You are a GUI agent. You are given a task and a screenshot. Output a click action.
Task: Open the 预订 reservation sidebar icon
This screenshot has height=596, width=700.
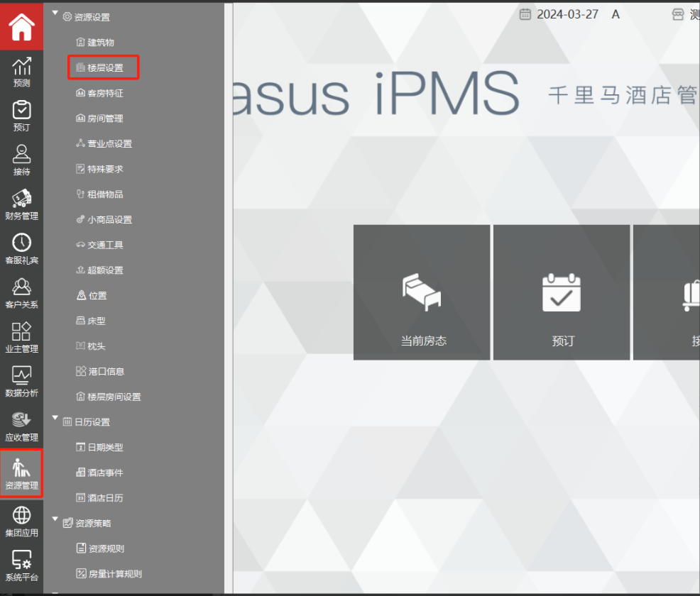[21, 116]
